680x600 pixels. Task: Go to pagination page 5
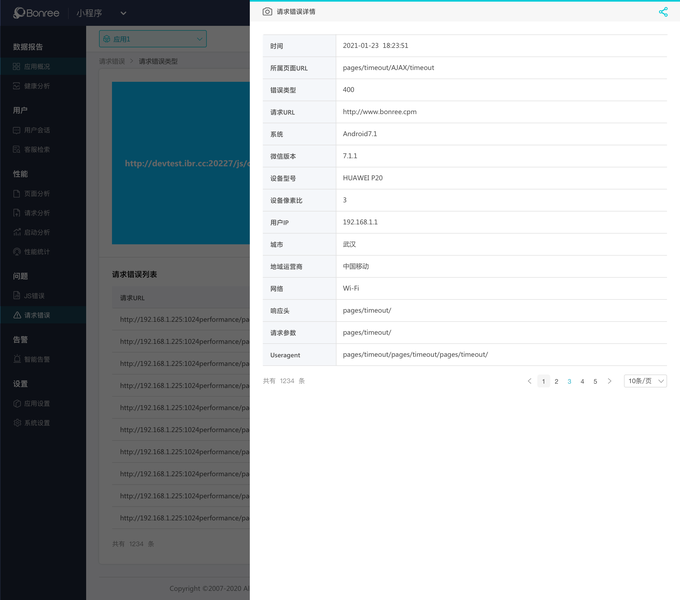(595, 381)
